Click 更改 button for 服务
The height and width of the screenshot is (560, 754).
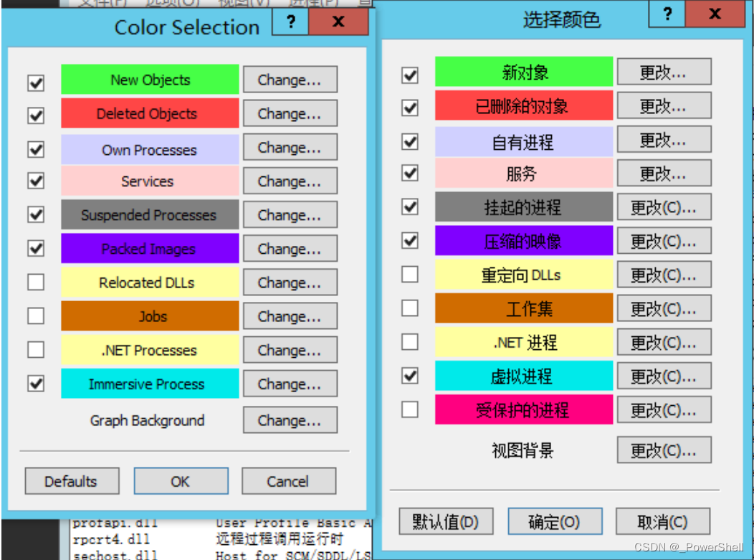[x=664, y=174]
